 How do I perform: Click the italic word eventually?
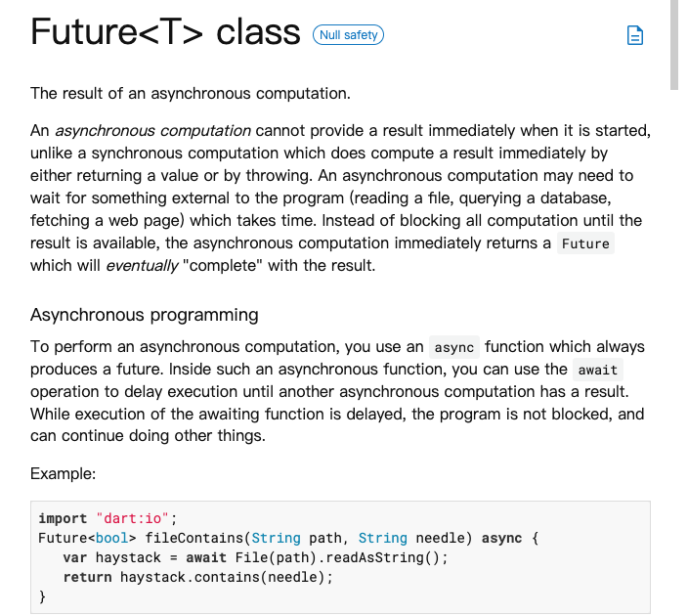pos(142,266)
